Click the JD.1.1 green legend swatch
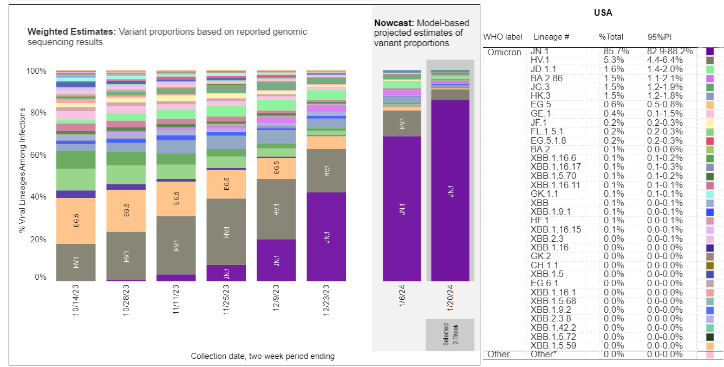Viewport: 724px width, 367px height. click(710, 69)
